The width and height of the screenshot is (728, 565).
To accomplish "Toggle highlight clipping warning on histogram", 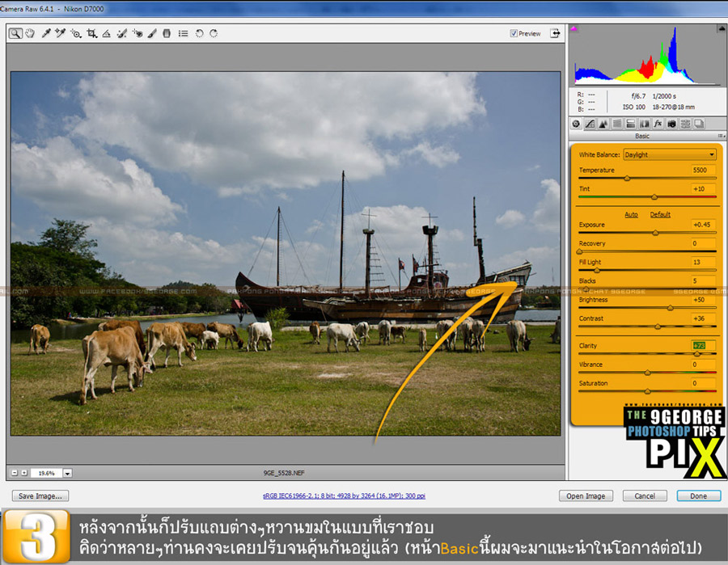I will point(722,29).
